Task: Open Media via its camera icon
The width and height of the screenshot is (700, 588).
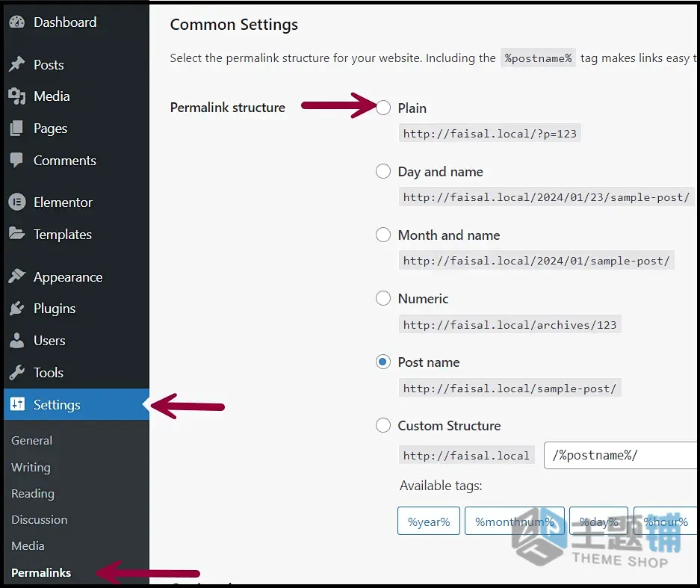Action: coord(17,96)
